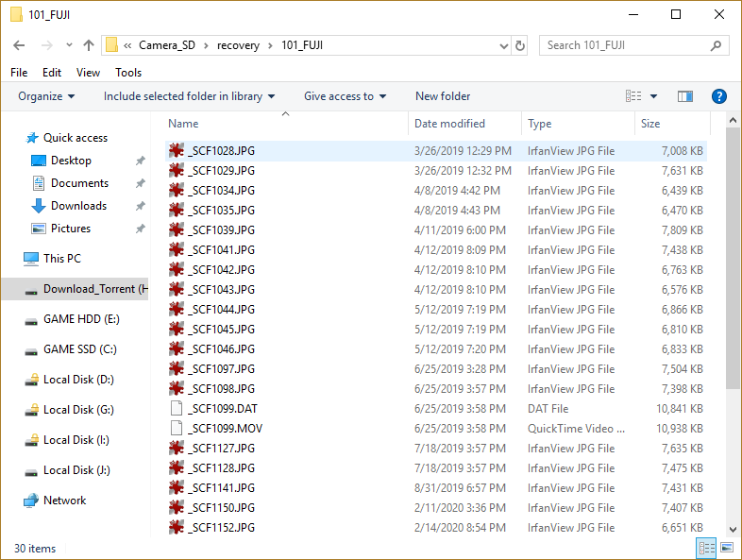Click IrfanView icon of _SCF1041.JPG

click(x=177, y=250)
